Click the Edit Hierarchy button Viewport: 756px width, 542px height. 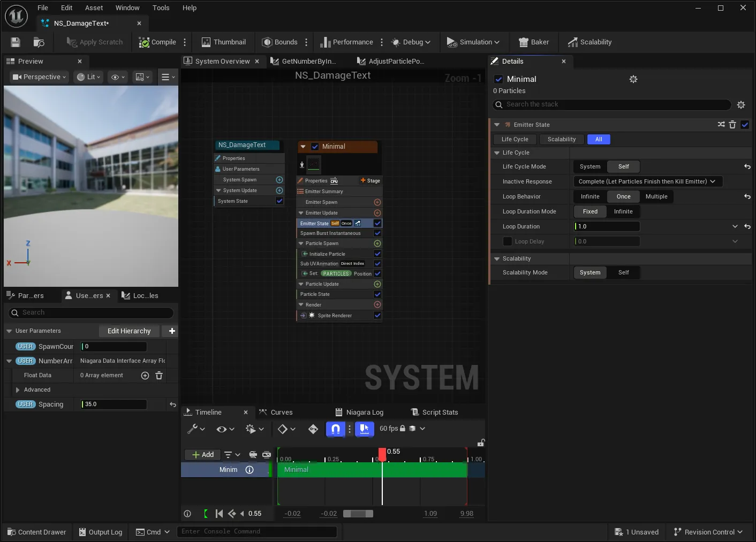tap(129, 331)
